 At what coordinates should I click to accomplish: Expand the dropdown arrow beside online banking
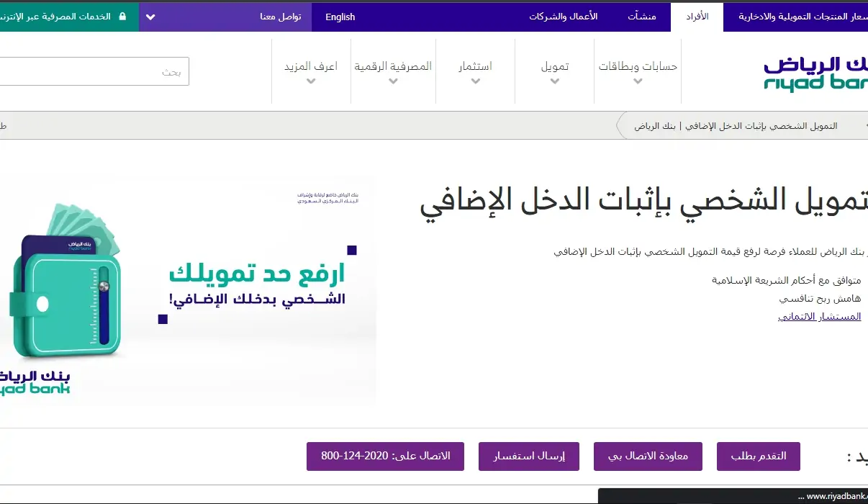click(150, 17)
